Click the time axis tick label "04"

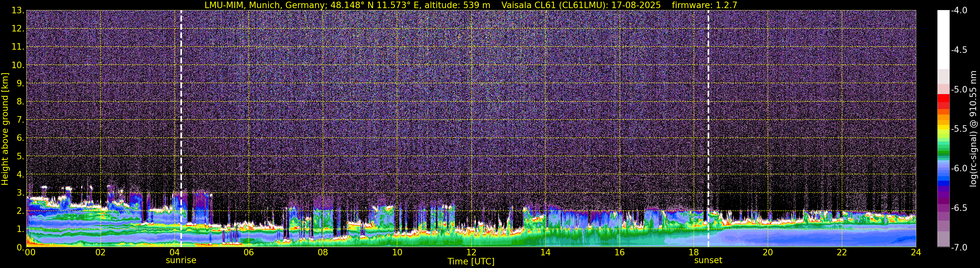pos(175,252)
